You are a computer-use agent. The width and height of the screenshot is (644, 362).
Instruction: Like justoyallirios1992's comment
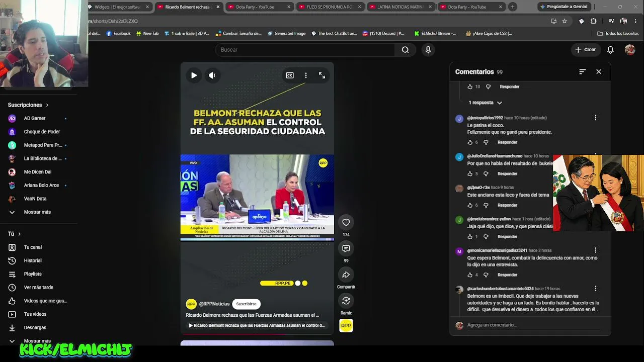click(470, 142)
